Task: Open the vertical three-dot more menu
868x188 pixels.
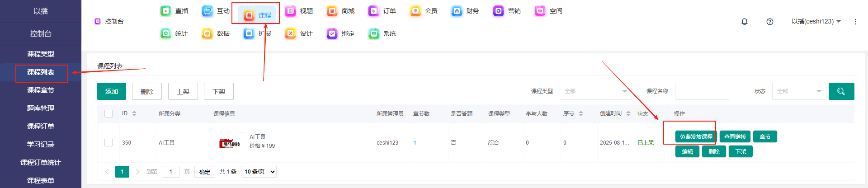Action: (x=855, y=22)
